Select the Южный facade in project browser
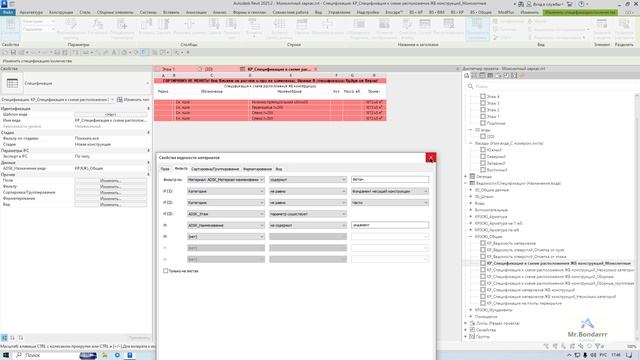 click(x=493, y=150)
